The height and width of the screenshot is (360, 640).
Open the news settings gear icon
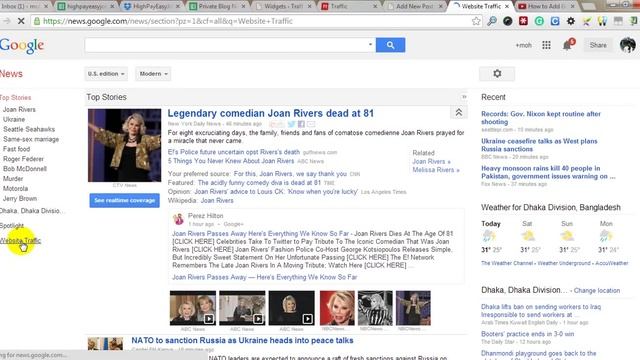pyautogui.click(x=497, y=74)
